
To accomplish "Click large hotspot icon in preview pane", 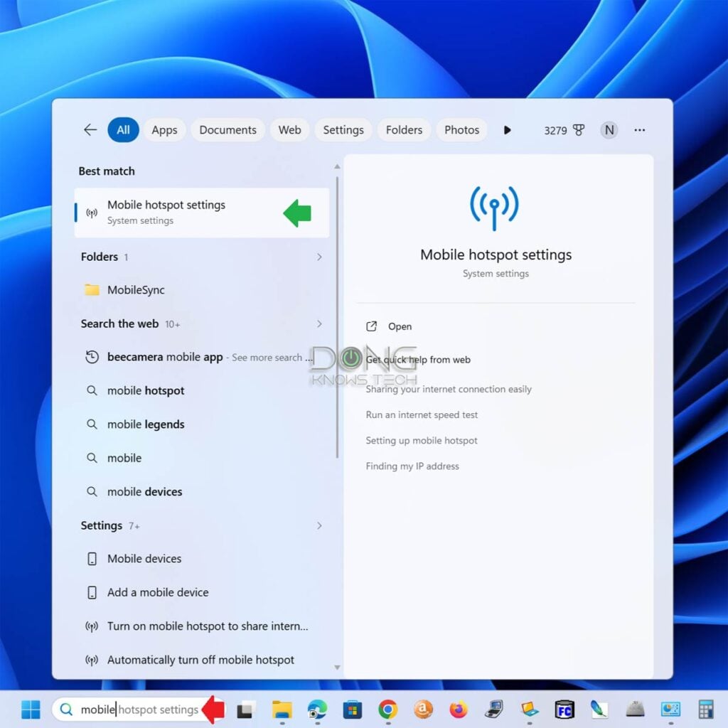I will coord(494,208).
